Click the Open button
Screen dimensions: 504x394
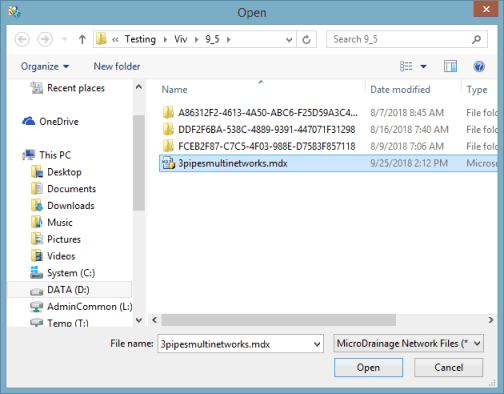(x=368, y=367)
